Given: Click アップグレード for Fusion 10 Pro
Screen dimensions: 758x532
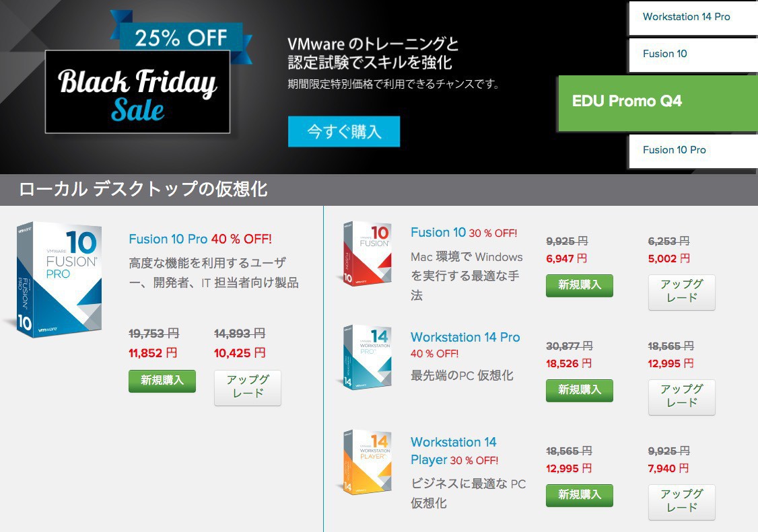Looking at the screenshot, I should pos(248,387).
